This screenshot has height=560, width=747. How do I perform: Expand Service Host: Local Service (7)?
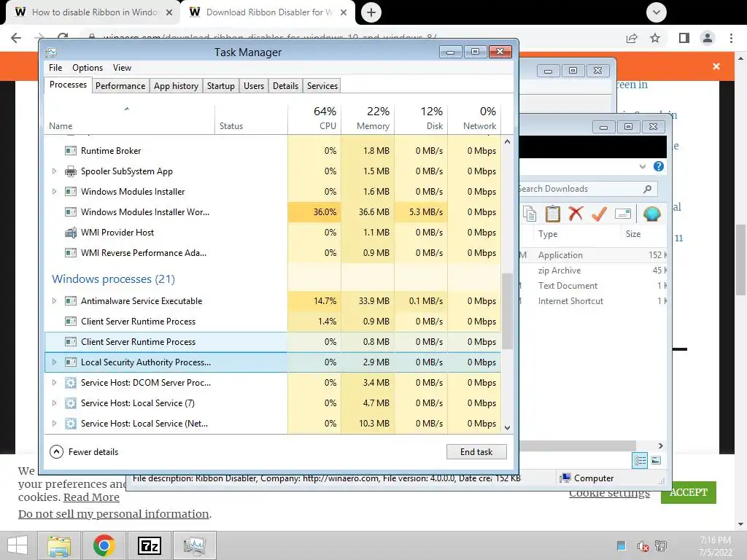click(54, 403)
